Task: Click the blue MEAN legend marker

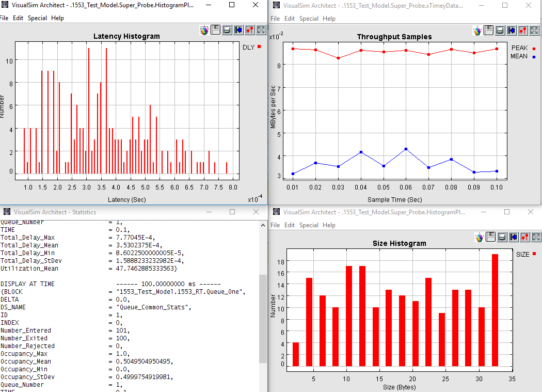Action: pos(533,56)
